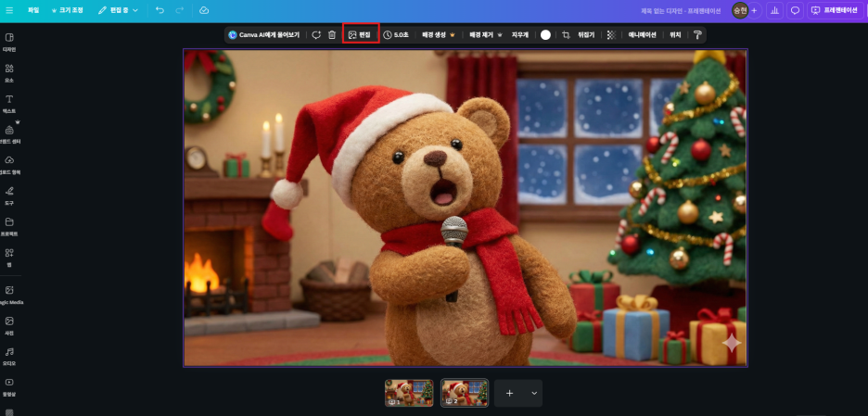Open the hamburger main menu

pos(10,10)
